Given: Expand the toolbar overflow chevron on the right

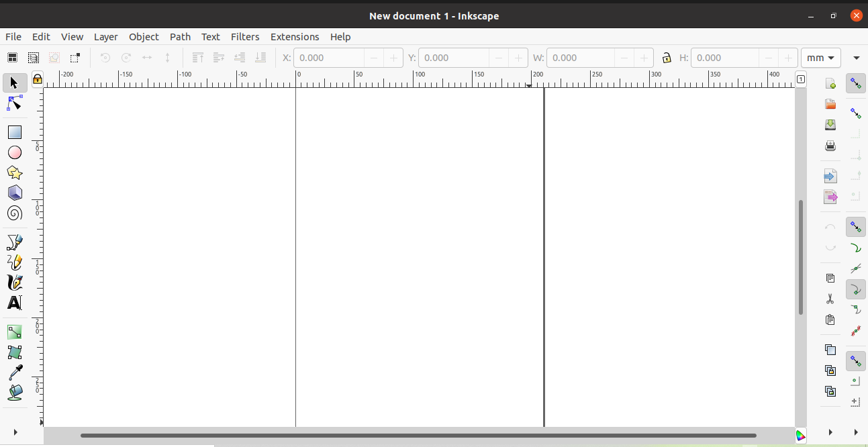Looking at the screenshot, I should [x=857, y=58].
